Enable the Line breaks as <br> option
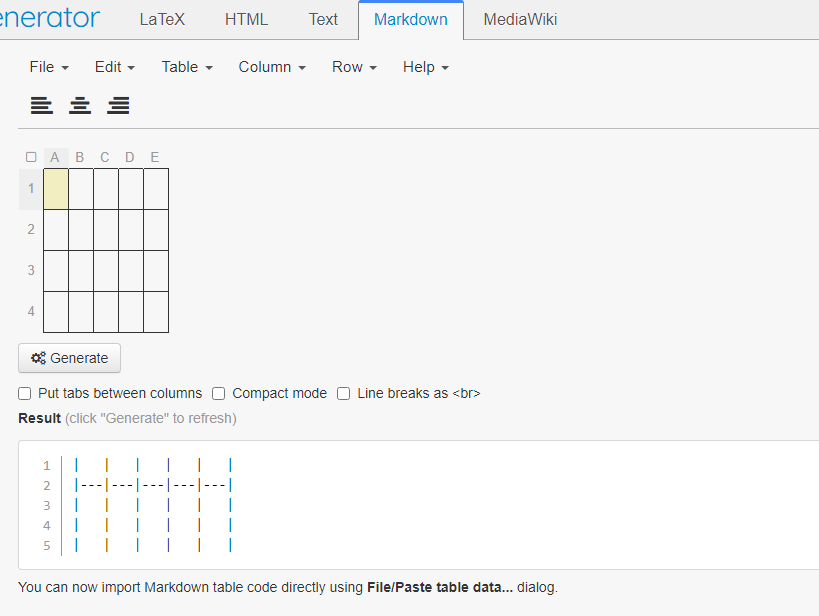This screenshot has width=819, height=616. pyautogui.click(x=343, y=393)
